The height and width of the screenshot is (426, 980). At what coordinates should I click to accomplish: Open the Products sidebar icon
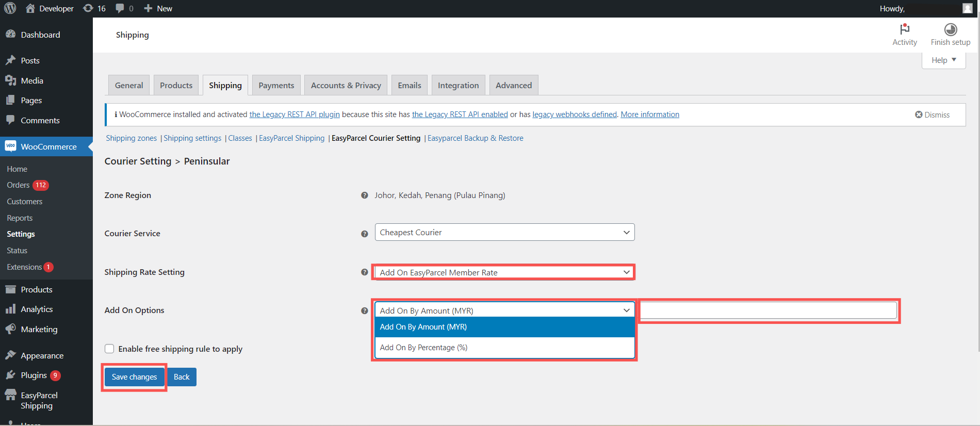click(x=10, y=289)
